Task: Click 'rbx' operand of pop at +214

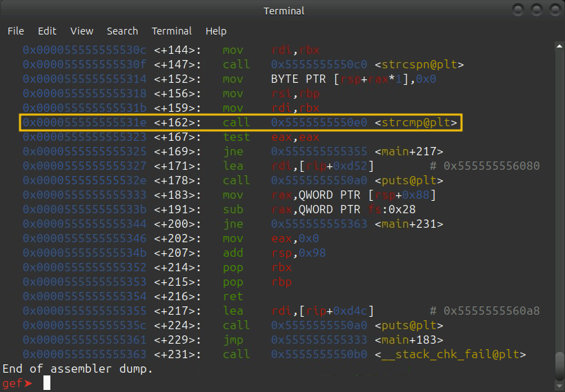Action: pyautogui.click(x=281, y=268)
